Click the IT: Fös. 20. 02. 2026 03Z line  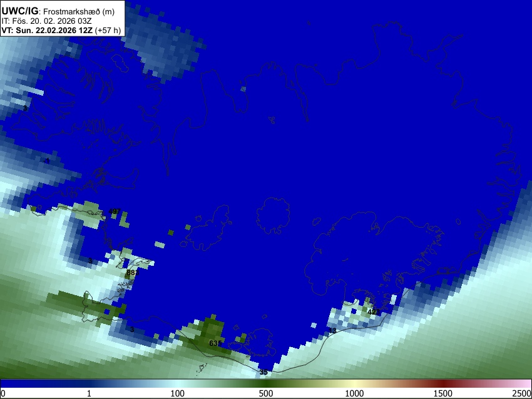(x=46, y=21)
